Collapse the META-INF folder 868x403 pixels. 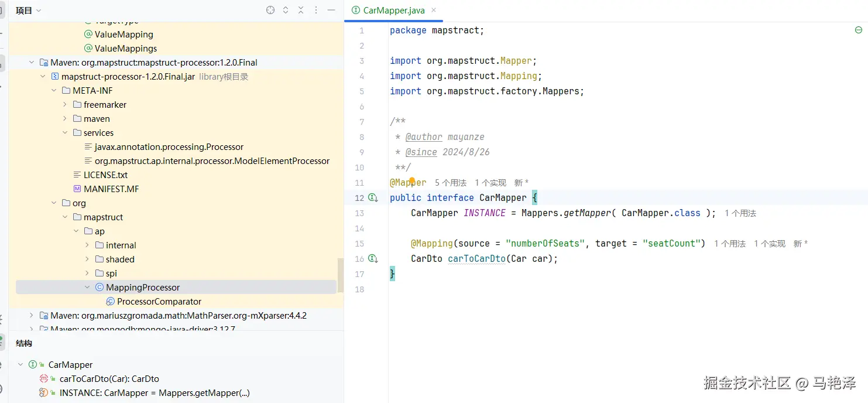54,91
